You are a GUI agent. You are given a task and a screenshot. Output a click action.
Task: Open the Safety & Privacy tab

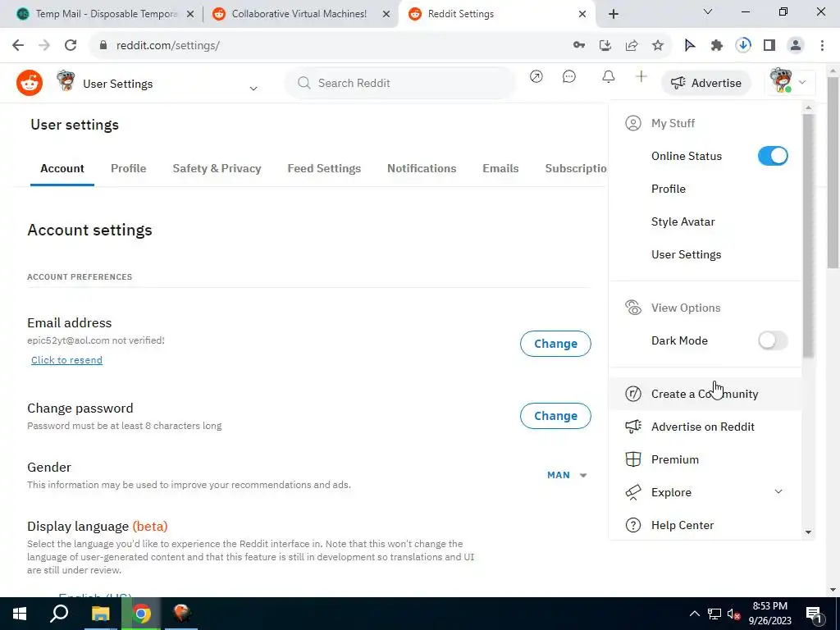pos(217,168)
